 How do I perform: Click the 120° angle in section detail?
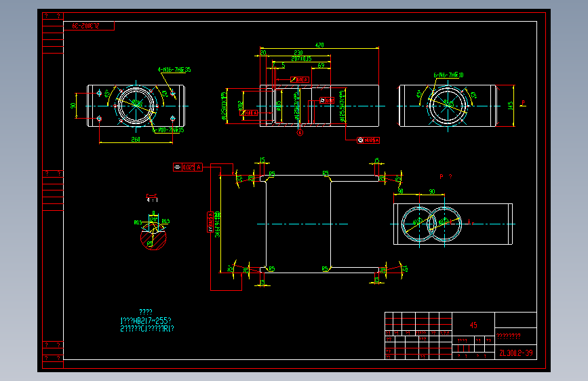tap(153, 220)
